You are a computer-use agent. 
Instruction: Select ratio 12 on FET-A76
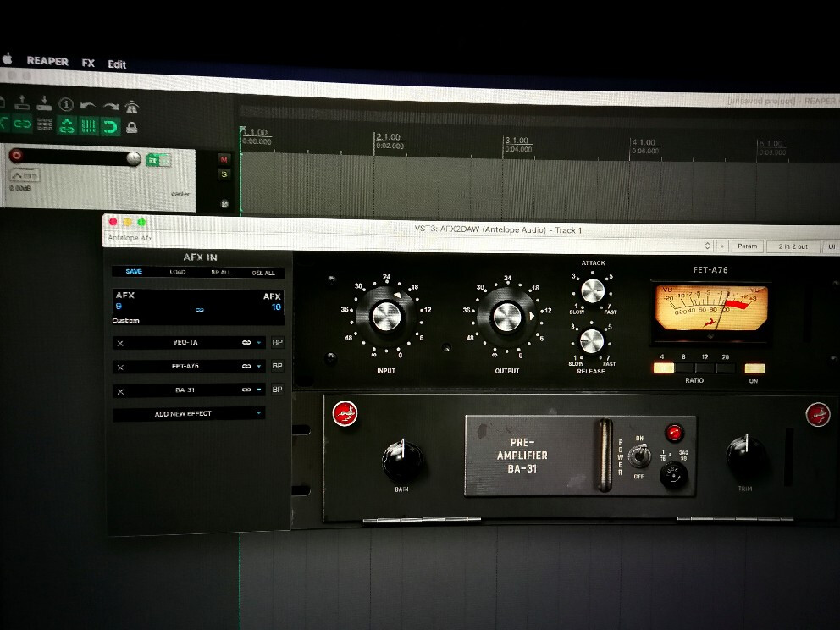pyautogui.click(x=705, y=368)
